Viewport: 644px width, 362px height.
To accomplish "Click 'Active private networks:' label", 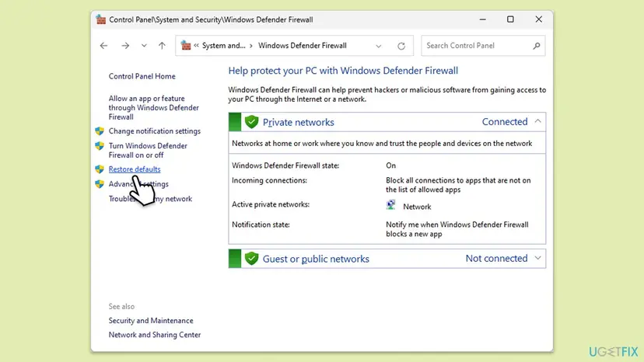I will [x=270, y=204].
